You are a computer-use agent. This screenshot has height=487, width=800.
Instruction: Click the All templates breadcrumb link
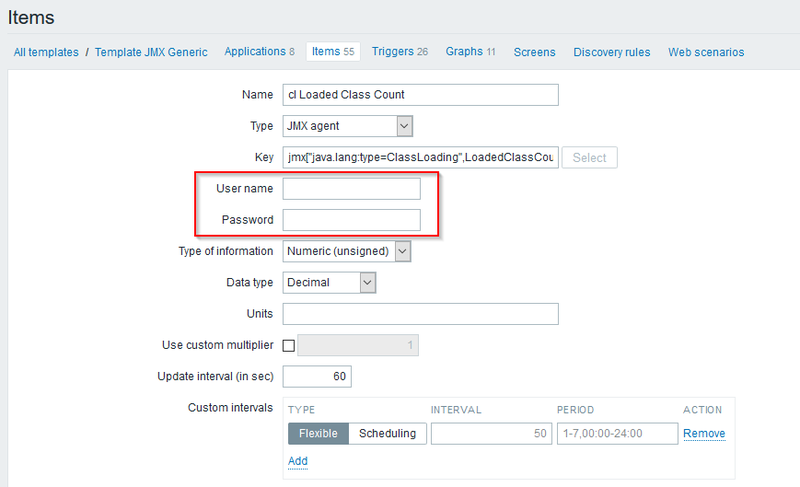tap(46, 52)
